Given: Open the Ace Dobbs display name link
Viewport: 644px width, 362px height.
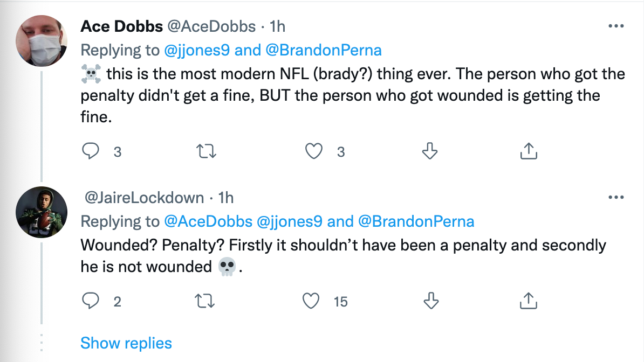Looking at the screenshot, I should (x=121, y=26).
